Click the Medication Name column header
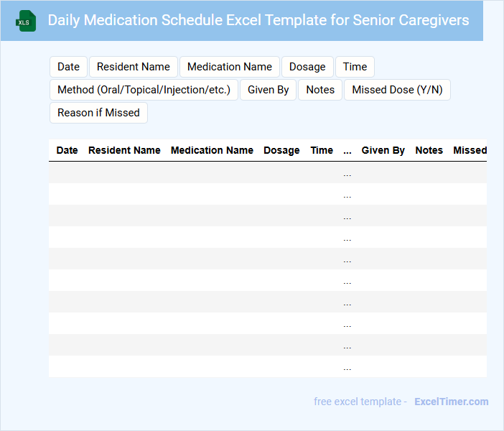Screen dimensions: 504x431 point(212,150)
